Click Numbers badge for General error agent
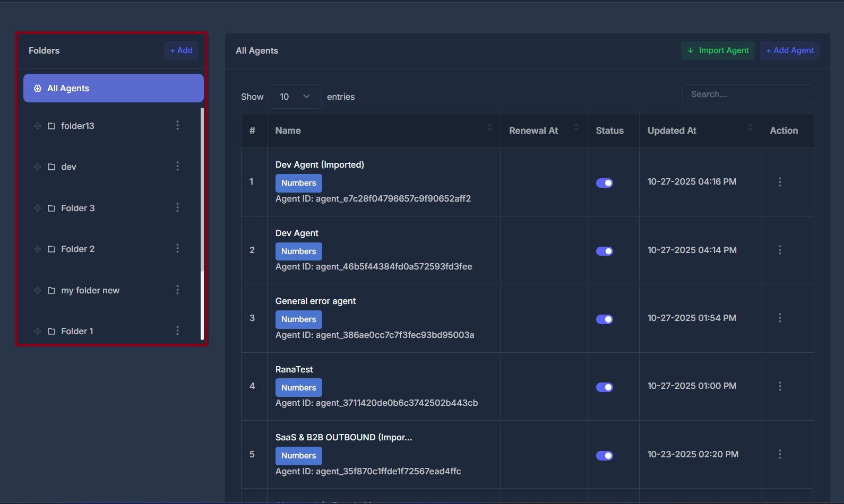Image resolution: width=844 pixels, height=504 pixels. [298, 319]
